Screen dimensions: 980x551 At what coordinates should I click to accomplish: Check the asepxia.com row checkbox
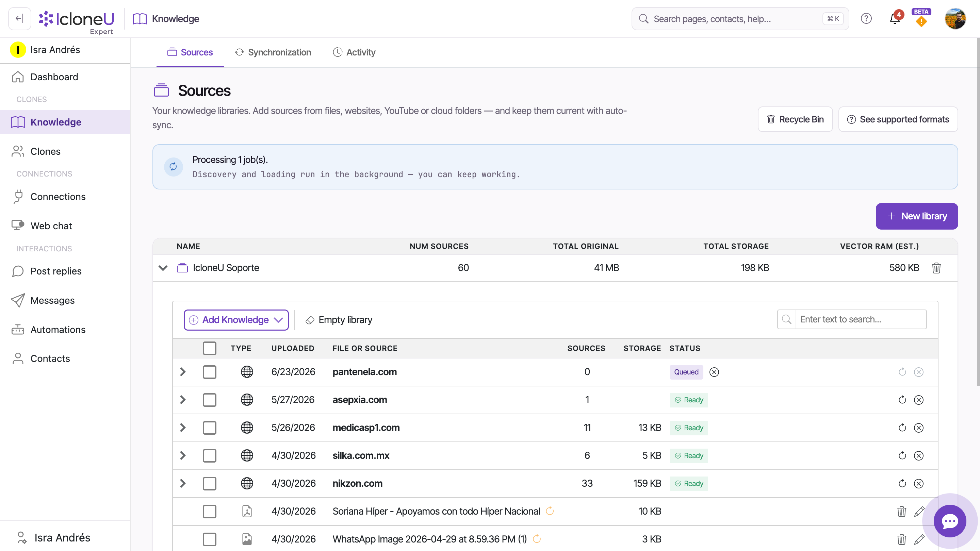pyautogui.click(x=210, y=400)
